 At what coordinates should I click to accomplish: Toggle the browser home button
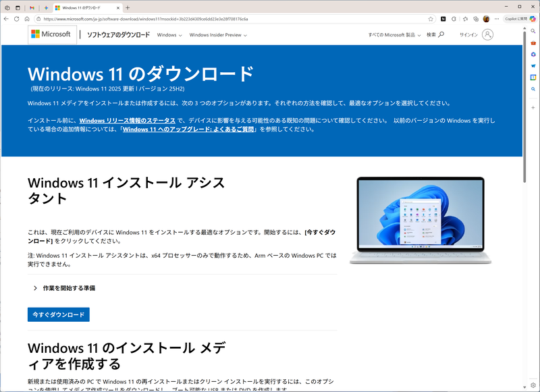27,18
